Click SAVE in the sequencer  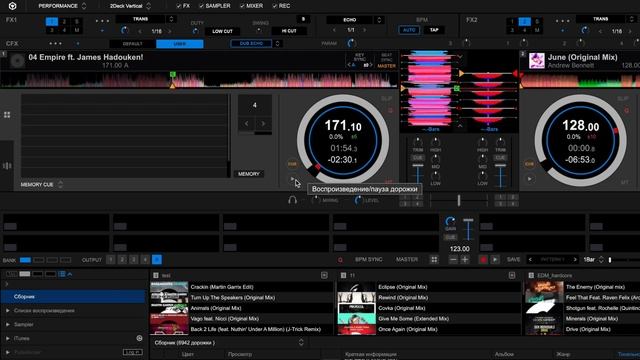tap(513, 260)
